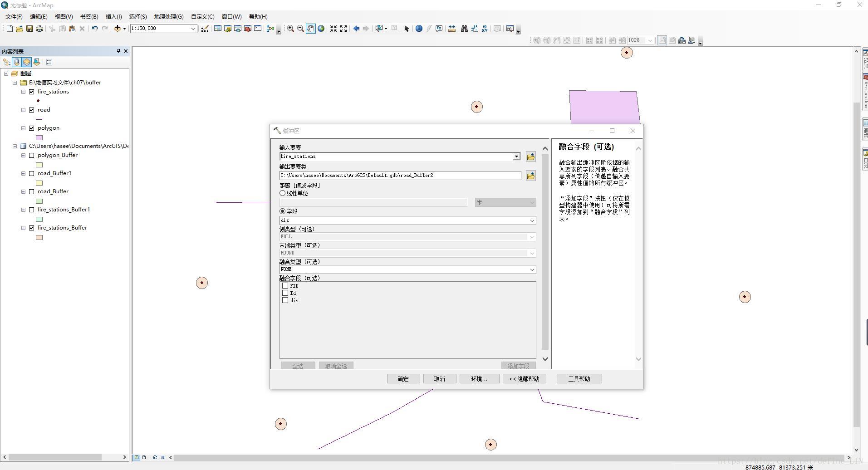868x470 pixels.
Task: Open the ArcToolbox window icon
Action: (248, 29)
